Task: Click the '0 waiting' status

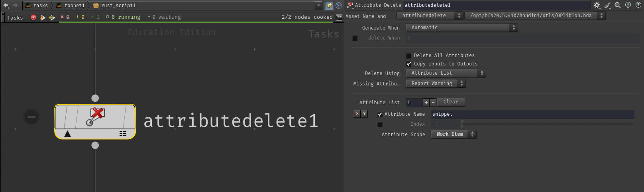Action: tap(164, 17)
